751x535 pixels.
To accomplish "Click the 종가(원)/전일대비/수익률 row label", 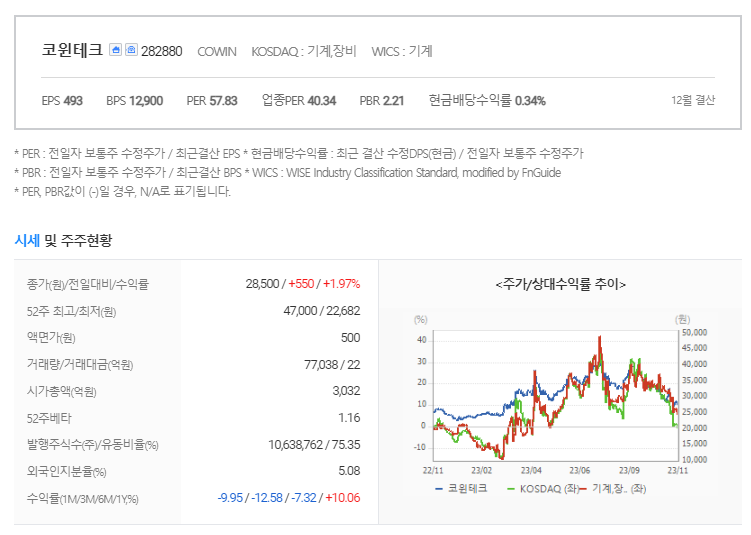I will tap(88, 284).
